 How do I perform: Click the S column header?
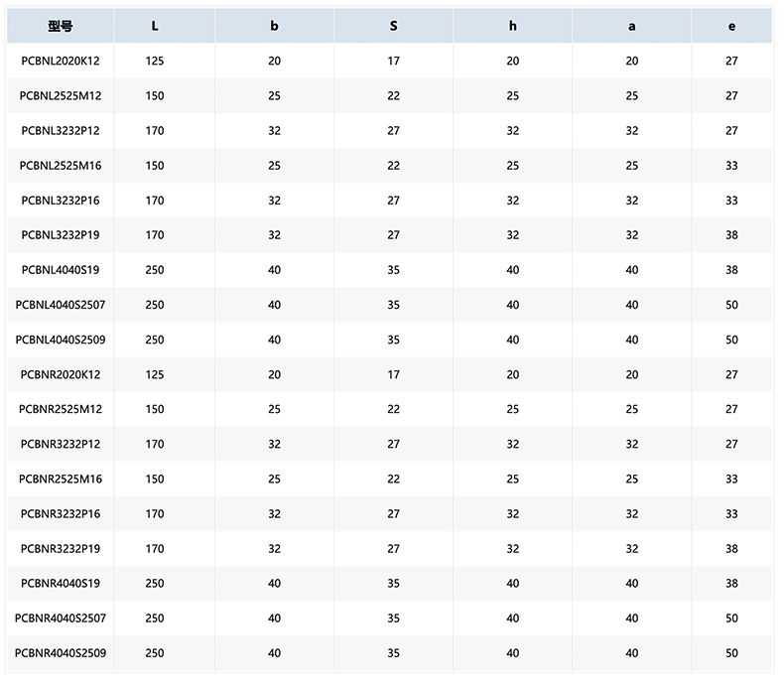coord(394,27)
